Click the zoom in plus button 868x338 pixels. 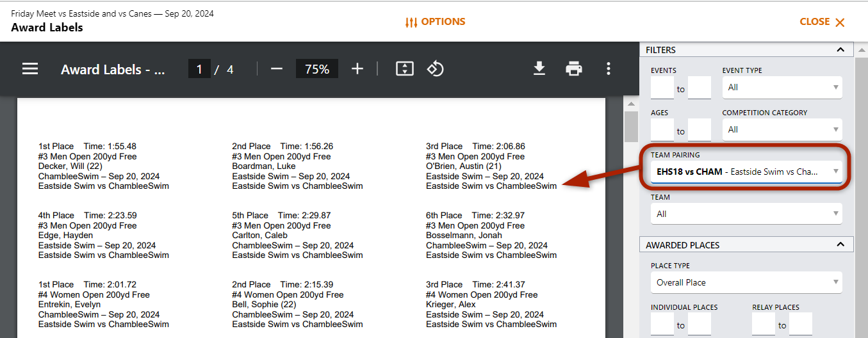pos(357,69)
